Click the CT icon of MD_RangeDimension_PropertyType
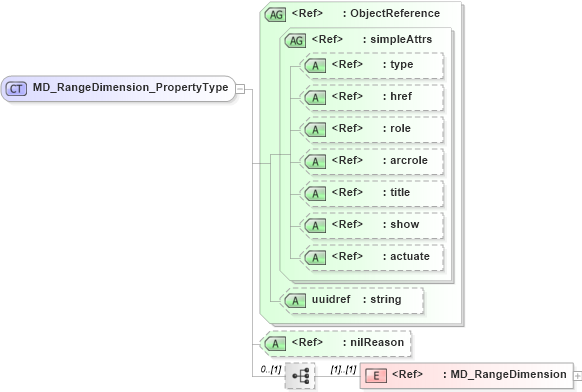Screen dimensions: 582x392 pos(16,89)
